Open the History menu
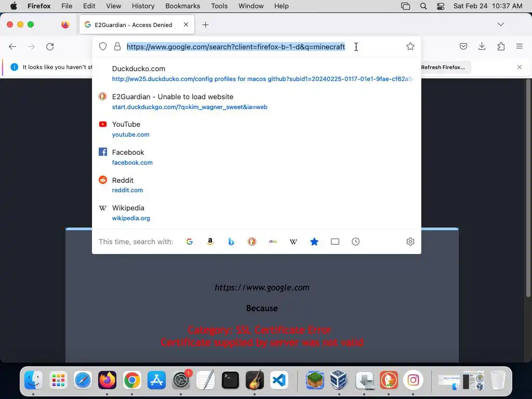 [x=143, y=6]
